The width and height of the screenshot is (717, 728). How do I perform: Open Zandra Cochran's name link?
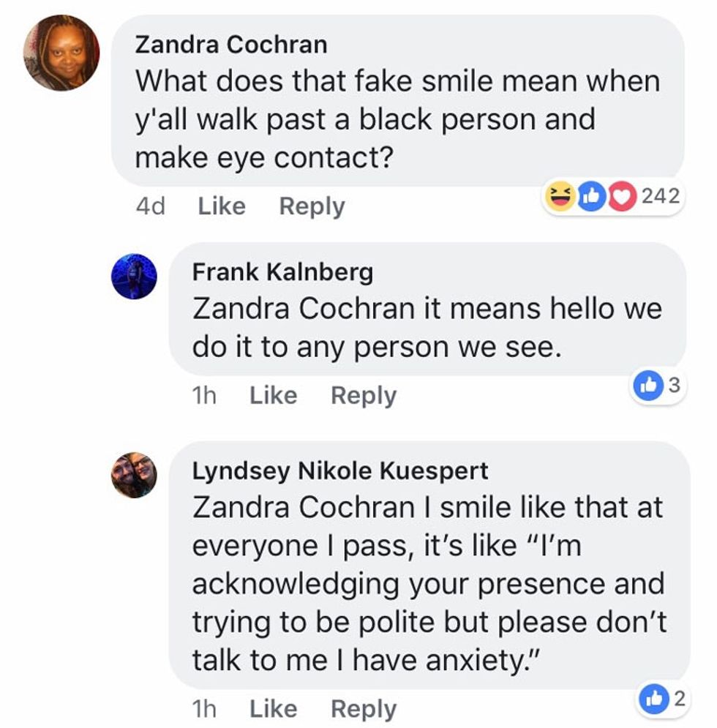coord(231,45)
